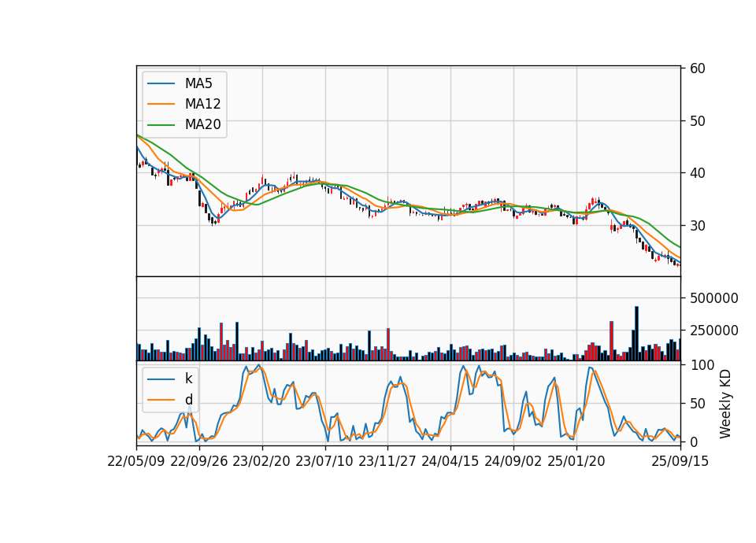Screen dimensions: 756x543
Task: Click the Weekly KD axis title
Action: click(x=725, y=404)
